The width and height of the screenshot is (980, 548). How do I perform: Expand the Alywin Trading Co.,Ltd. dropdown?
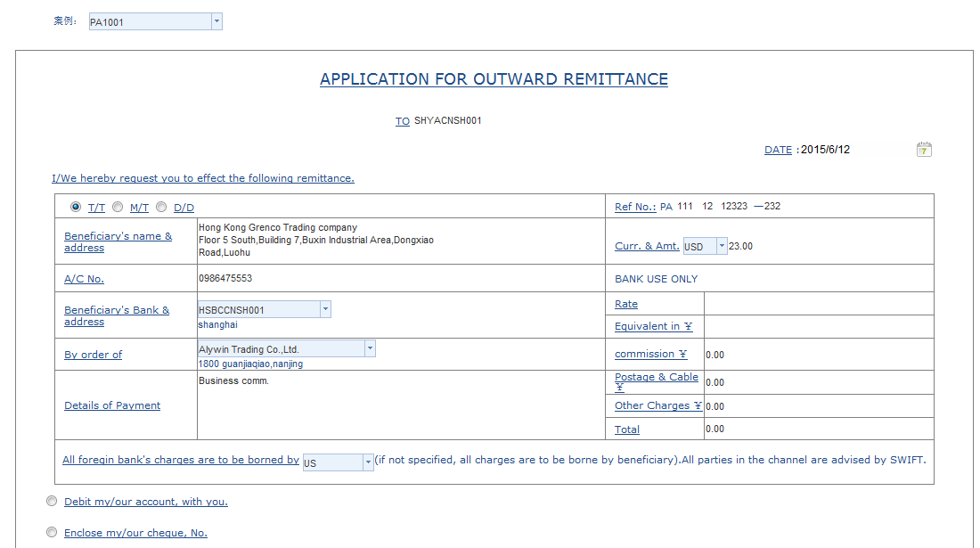[x=370, y=348]
